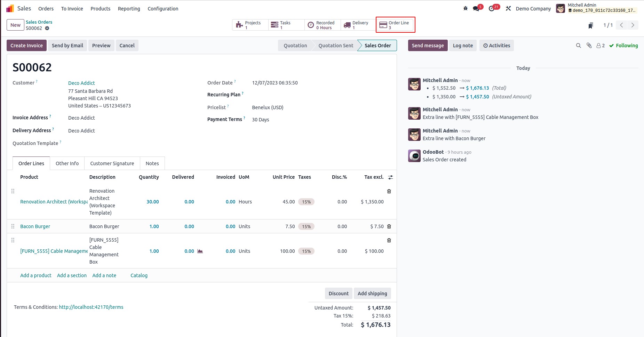Select the Order Lines tab
The image size is (644, 337).
pos(31,163)
